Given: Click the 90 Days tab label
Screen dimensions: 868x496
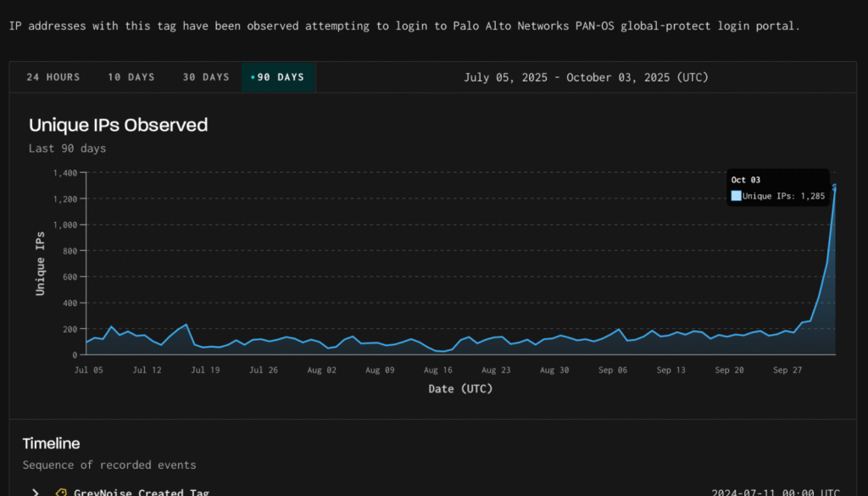Looking at the screenshot, I should (x=281, y=77).
